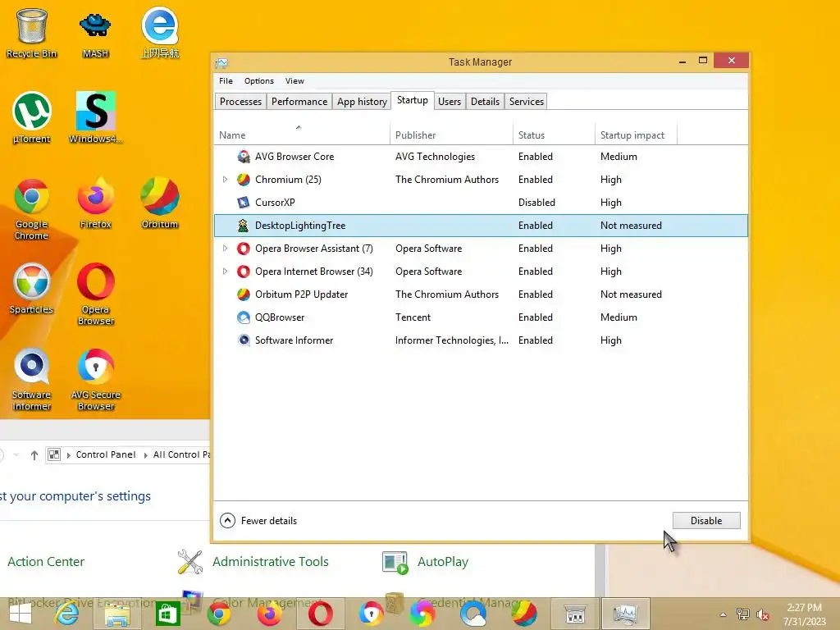Open the Orbitum desktop shortcut
This screenshot has width=840, height=630.
(x=160, y=203)
